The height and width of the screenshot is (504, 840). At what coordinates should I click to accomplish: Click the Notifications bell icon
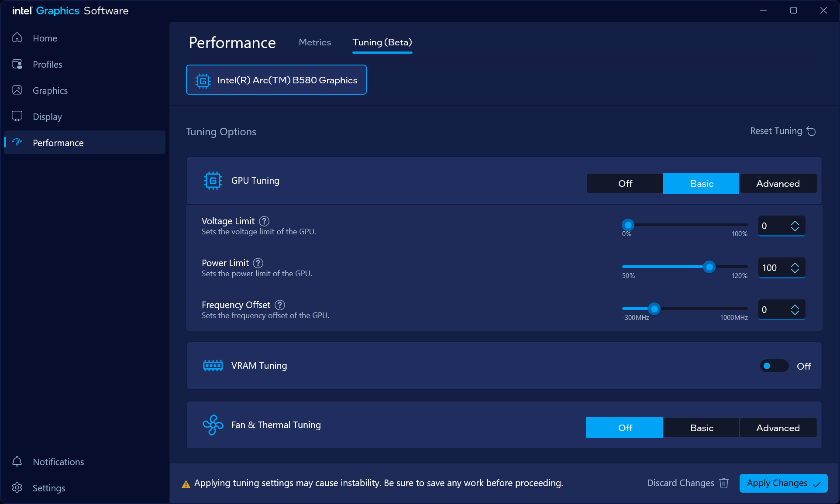point(17,462)
